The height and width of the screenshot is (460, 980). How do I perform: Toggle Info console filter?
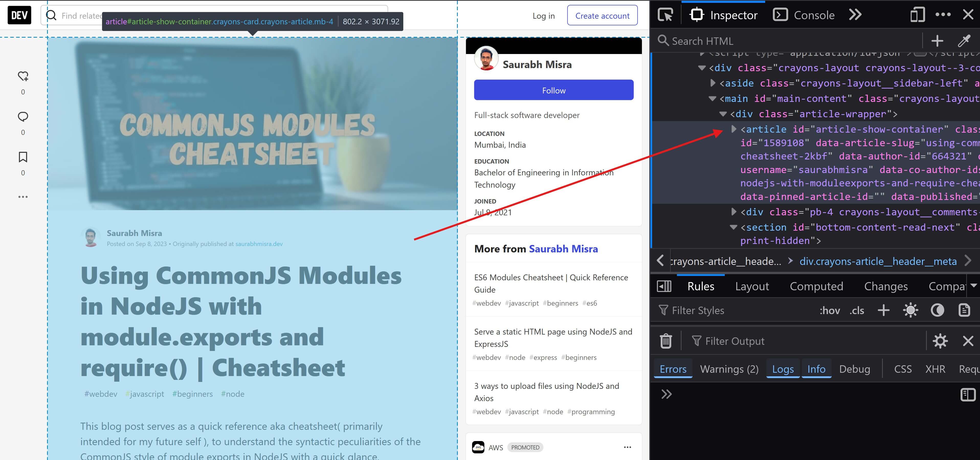tap(816, 369)
